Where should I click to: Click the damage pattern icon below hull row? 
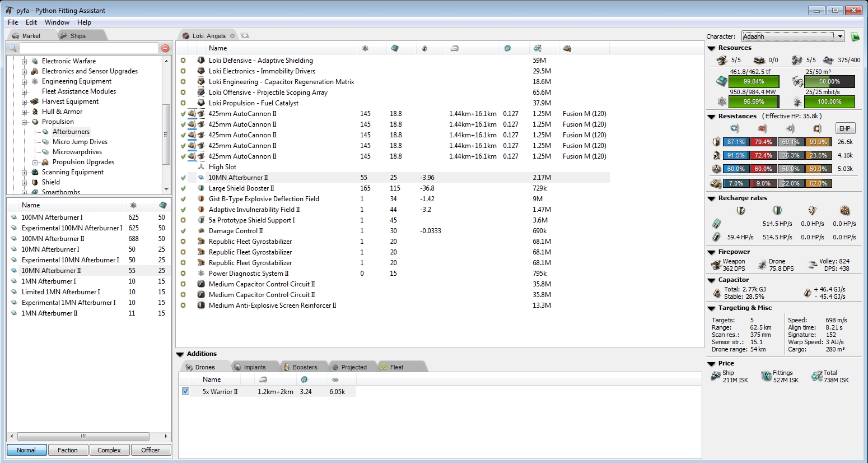716,183
